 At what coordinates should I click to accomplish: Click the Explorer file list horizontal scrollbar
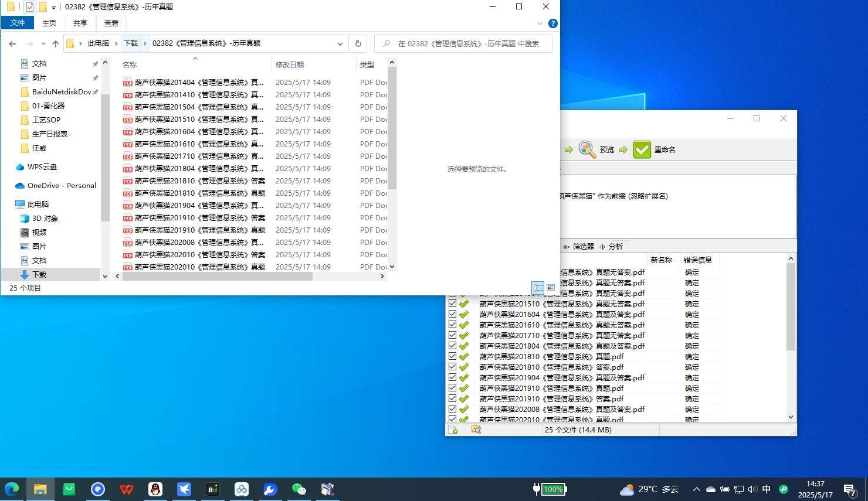click(x=217, y=277)
